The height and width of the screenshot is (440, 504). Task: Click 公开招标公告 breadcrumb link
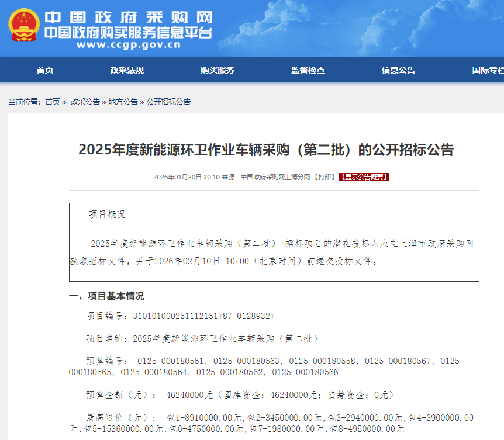tap(168, 102)
